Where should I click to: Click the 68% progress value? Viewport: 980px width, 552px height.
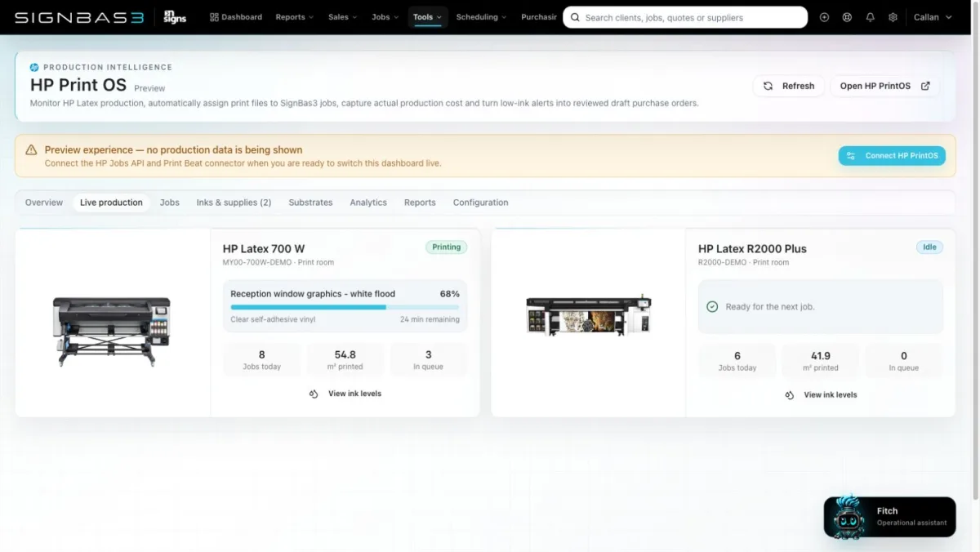coord(450,294)
